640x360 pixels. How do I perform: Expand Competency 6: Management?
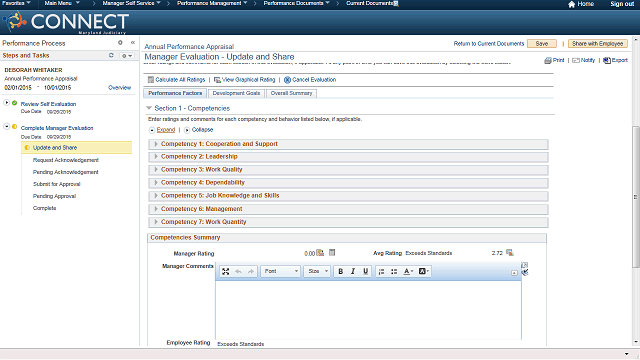click(x=156, y=209)
